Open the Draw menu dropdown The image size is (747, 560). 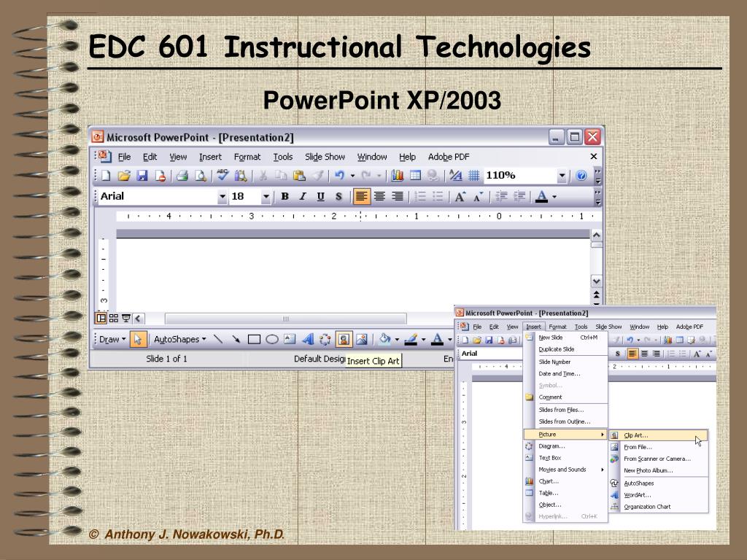[112, 339]
